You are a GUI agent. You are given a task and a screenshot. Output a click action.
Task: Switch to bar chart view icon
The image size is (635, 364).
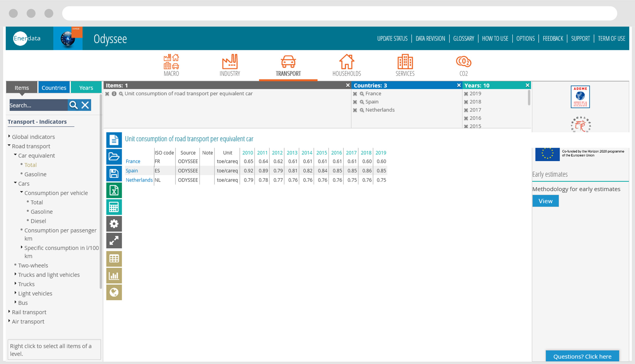[114, 276]
